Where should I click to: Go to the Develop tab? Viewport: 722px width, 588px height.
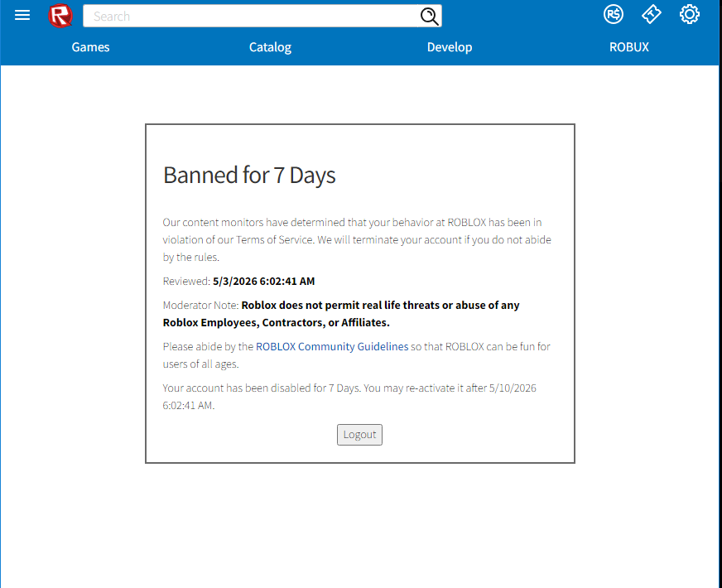pos(450,47)
